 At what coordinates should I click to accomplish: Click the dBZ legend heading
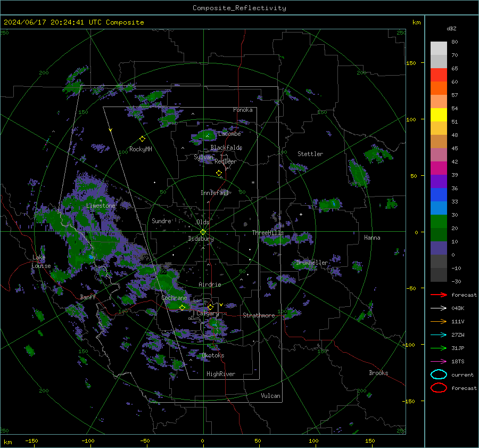pos(451,28)
